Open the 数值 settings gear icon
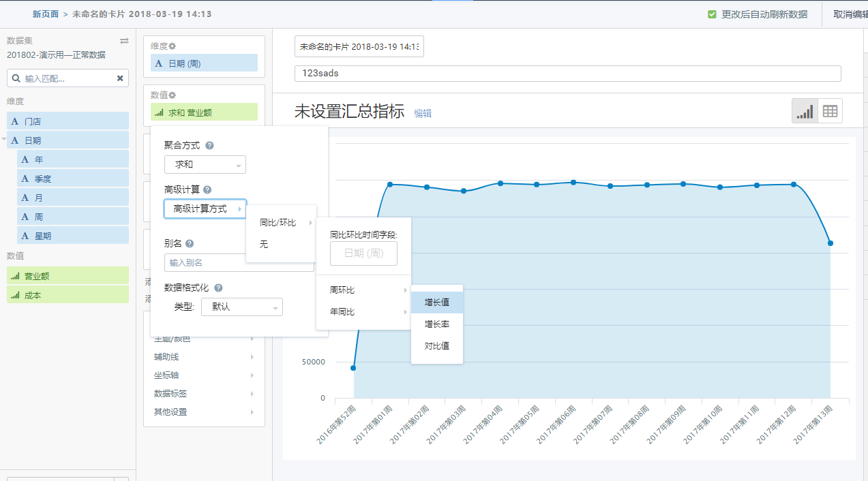This screenshot has height=481, width=868. pyautogui.click(x=172, y=95)
